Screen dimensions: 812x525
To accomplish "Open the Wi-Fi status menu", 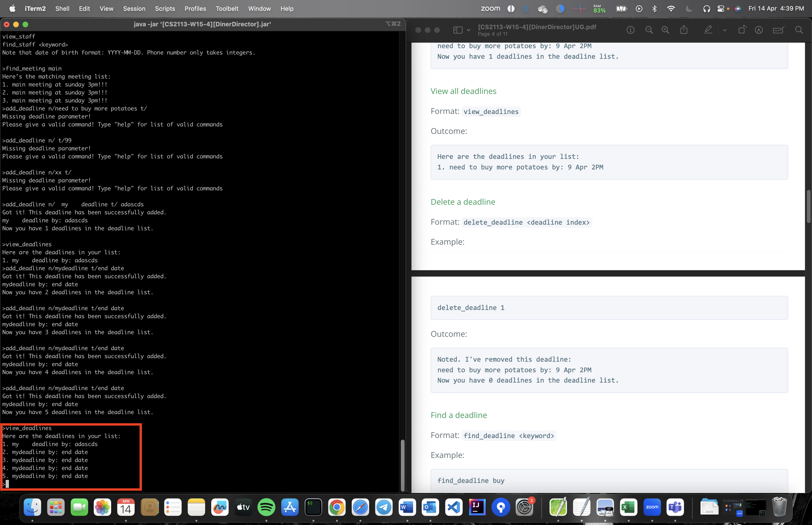I will click(671, 8).
